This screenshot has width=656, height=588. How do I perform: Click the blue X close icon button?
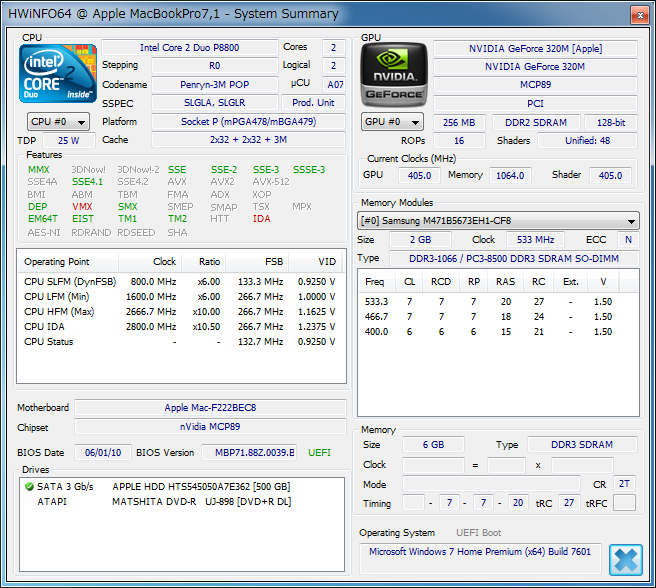626,560
